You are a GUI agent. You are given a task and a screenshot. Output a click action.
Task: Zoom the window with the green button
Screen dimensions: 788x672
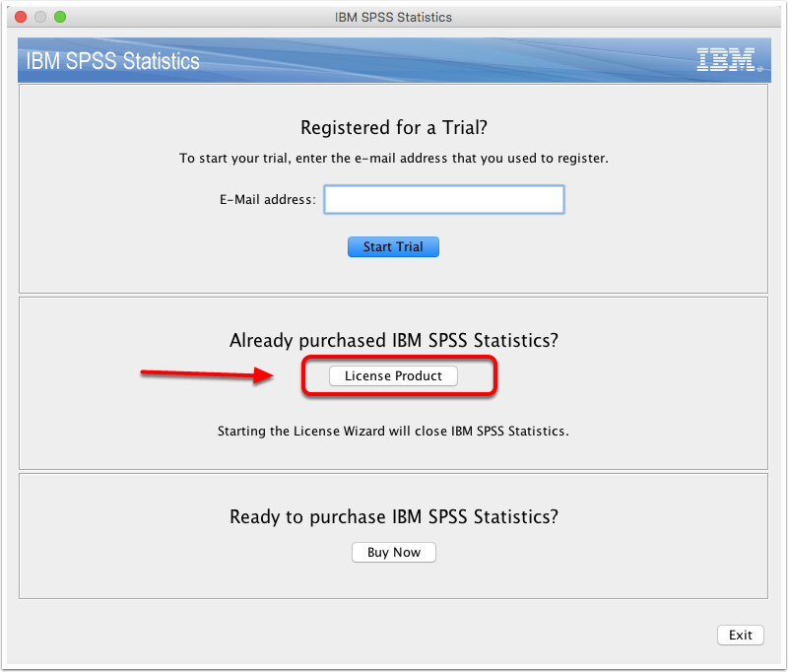[60, 17]
